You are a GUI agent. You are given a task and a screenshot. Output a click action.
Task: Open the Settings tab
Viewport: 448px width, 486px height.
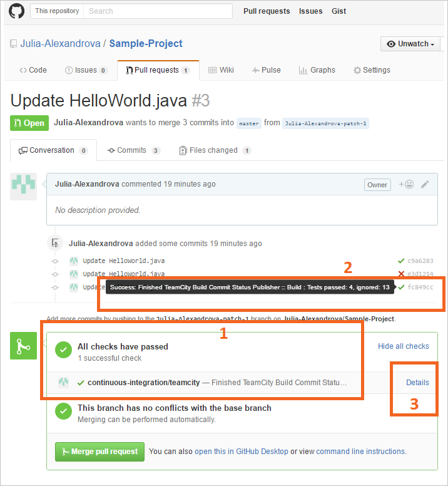(372, 70)
